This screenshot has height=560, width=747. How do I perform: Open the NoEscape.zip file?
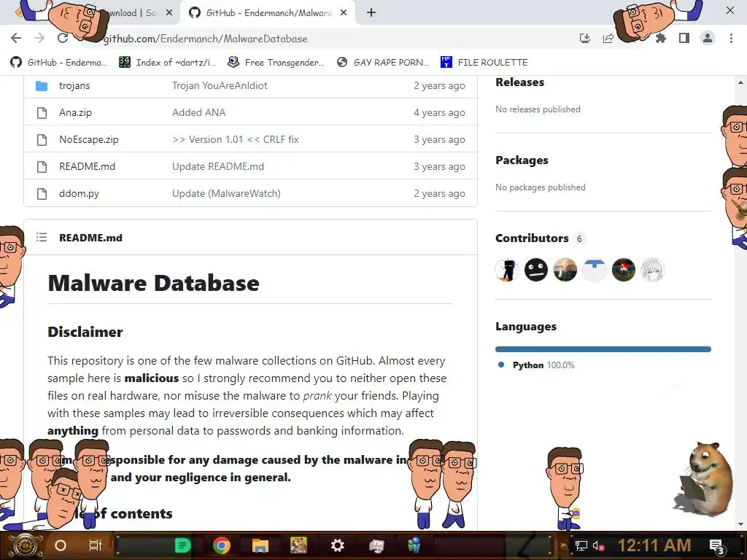(88, 139)
